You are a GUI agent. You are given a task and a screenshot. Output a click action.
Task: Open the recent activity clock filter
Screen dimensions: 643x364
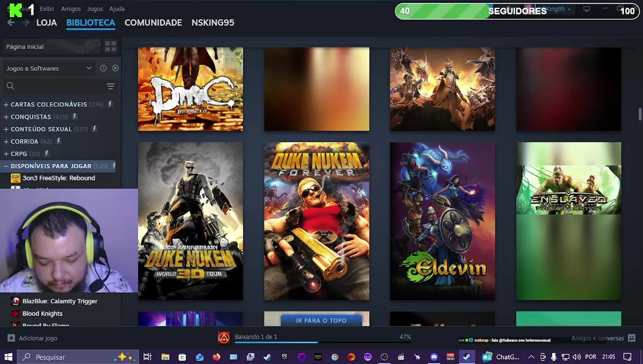tap(103, 68)
